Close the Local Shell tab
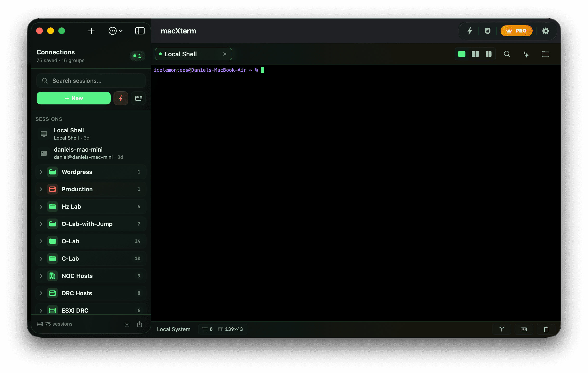Viewport: 588px width, 373px height. point(225,54)
